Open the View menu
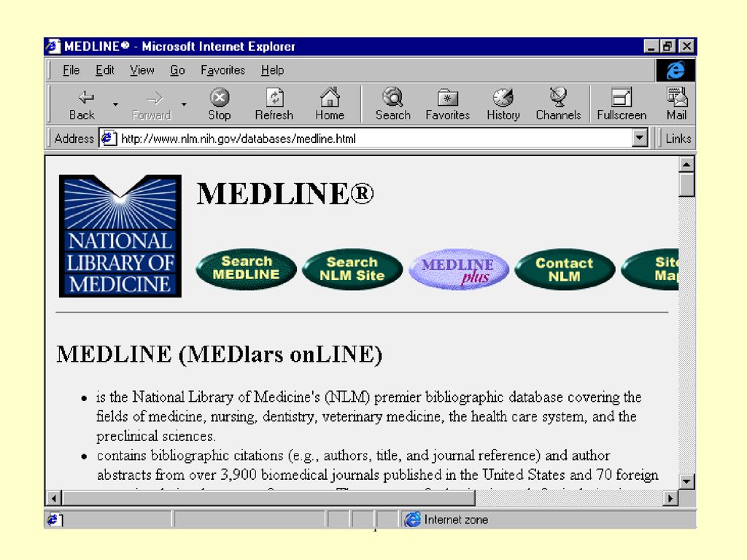 pos(142,70)
